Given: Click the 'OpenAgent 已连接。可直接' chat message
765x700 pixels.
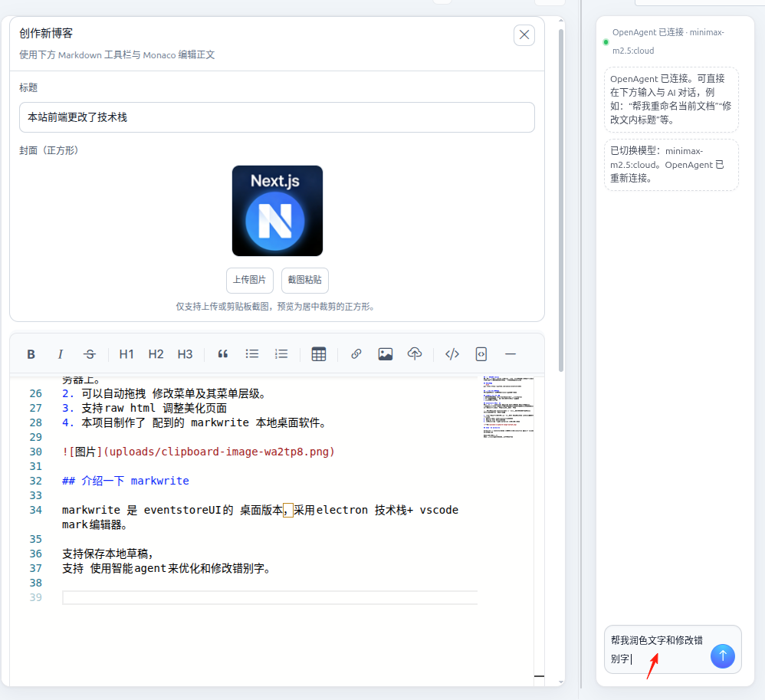Looking at the screenshot, I should (x=671, y=100).
